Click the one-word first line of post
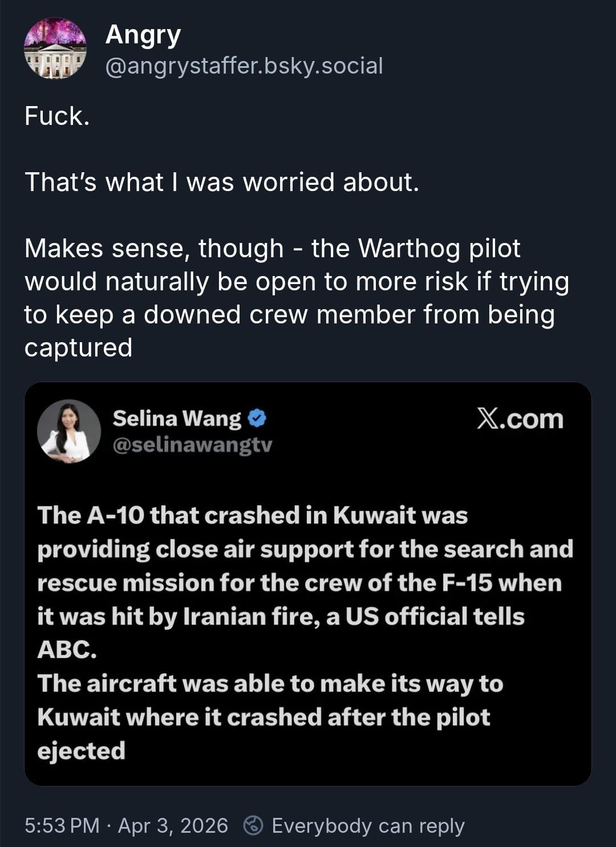Screen dimensions: 616x847 click(57, 116)
